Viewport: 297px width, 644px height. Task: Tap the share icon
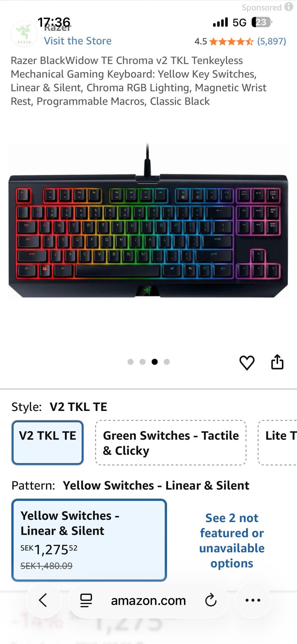pos(277,362)
